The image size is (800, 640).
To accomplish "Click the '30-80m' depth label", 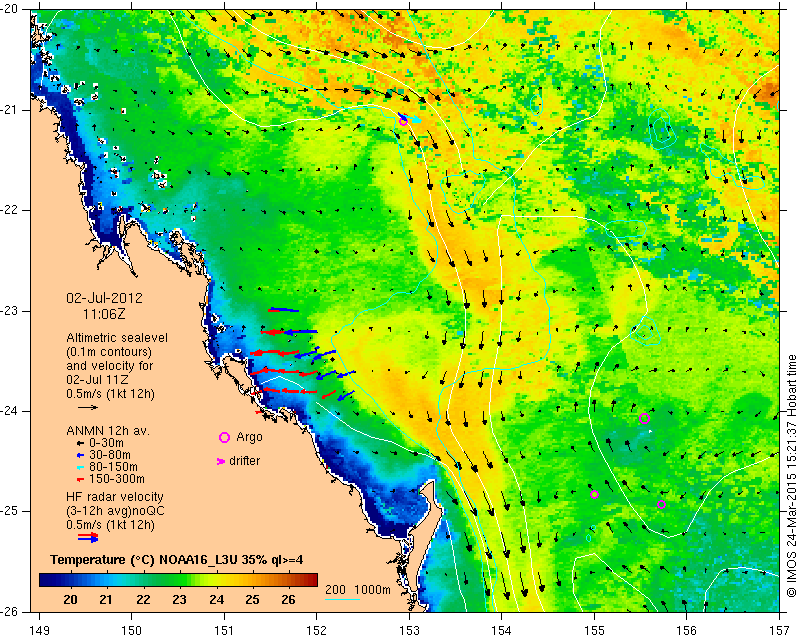I will [x=110, y=455].
